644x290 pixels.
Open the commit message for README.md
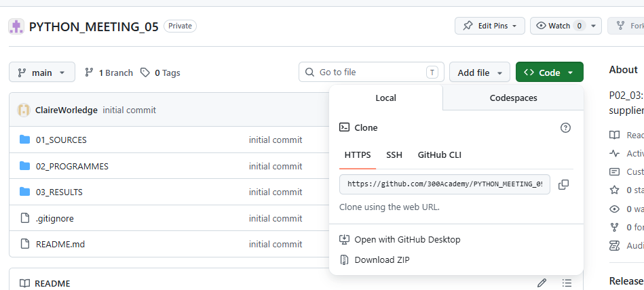(276, 245)
